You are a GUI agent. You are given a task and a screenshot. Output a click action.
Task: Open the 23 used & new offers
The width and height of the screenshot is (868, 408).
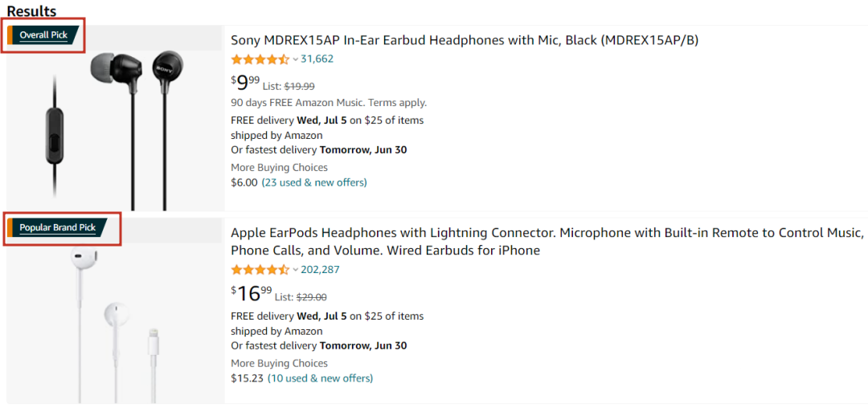click(314, 182)
